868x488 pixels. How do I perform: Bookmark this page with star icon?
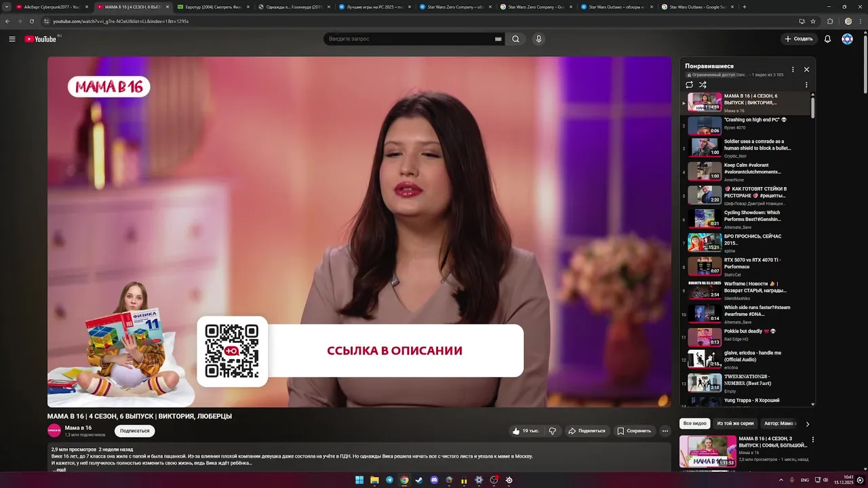812,21
